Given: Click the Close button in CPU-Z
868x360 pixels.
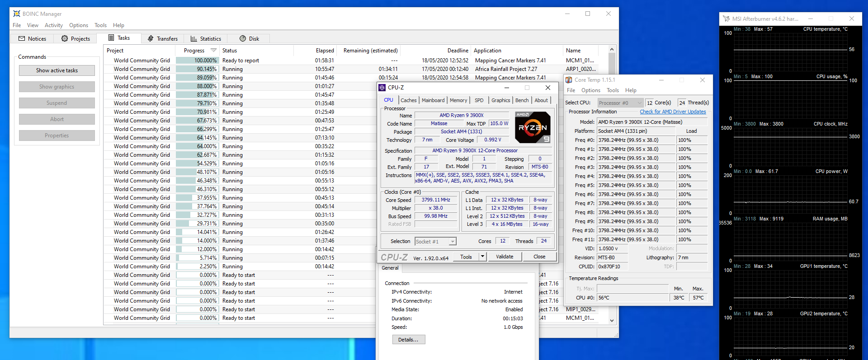Looking at the screenshot, I should tap(539, 257).
